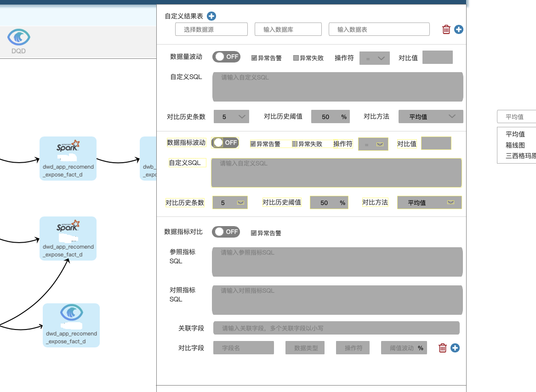The image size is (536, 392).
Task: Click the 输入数据库 field
Action: tap(288, 29)
